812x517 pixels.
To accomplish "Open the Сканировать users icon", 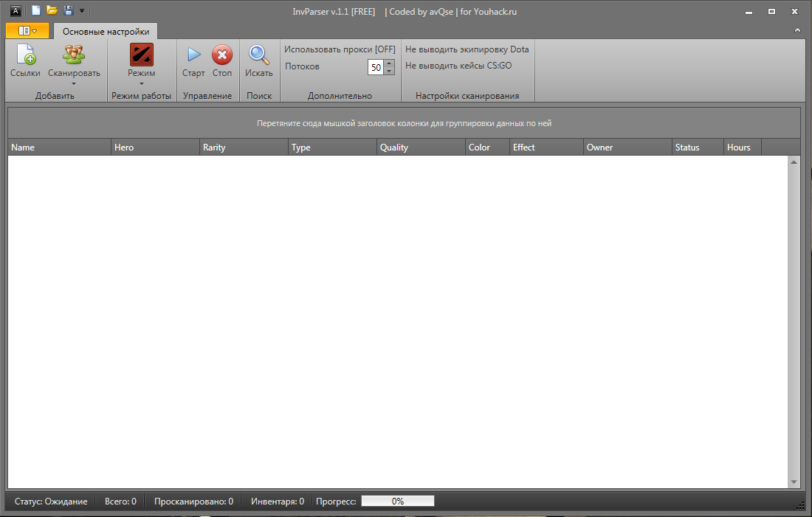I will (x=74, y=55).
